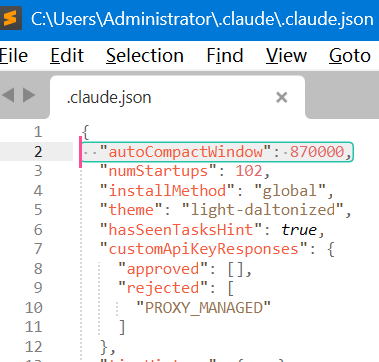Click the opening brace on line 1
379x362 pixels.
86,133
